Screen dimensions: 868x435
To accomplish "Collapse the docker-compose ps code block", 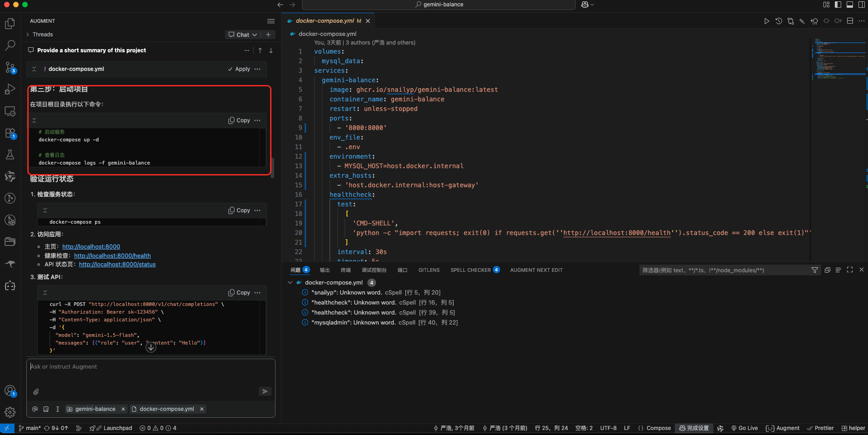I will click(x=45, y=210).
